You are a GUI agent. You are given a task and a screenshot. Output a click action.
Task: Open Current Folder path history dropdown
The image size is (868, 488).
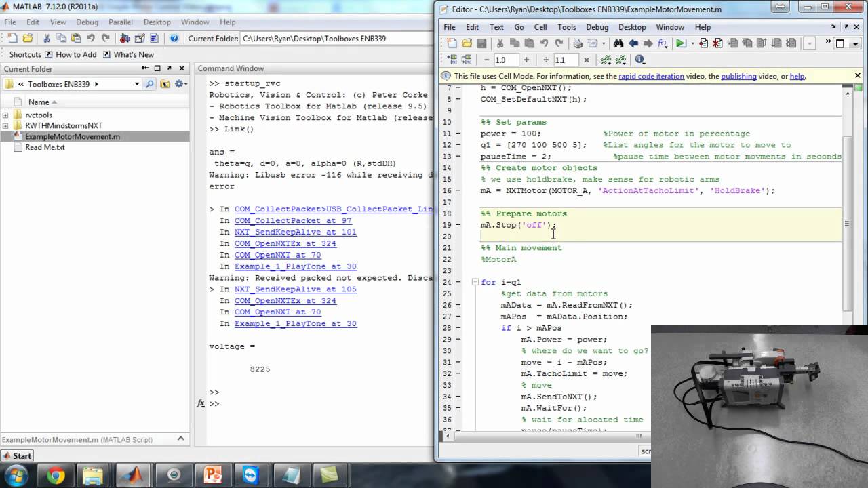(x=136, y=84)
